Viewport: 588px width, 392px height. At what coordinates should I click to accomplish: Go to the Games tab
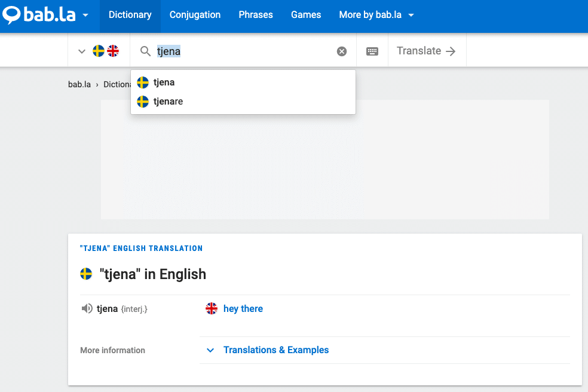306,15
